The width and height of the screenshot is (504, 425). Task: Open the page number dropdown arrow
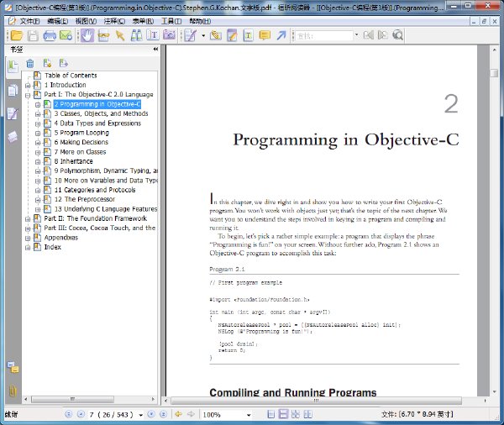[141, 415]
